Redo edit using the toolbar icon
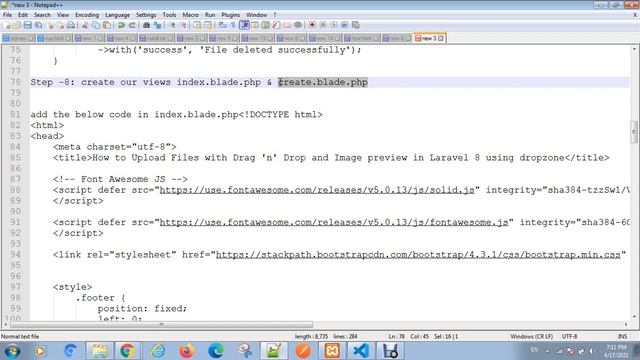Screen dimensions: 640x360 pyautogui.click(x=132, y=25)
